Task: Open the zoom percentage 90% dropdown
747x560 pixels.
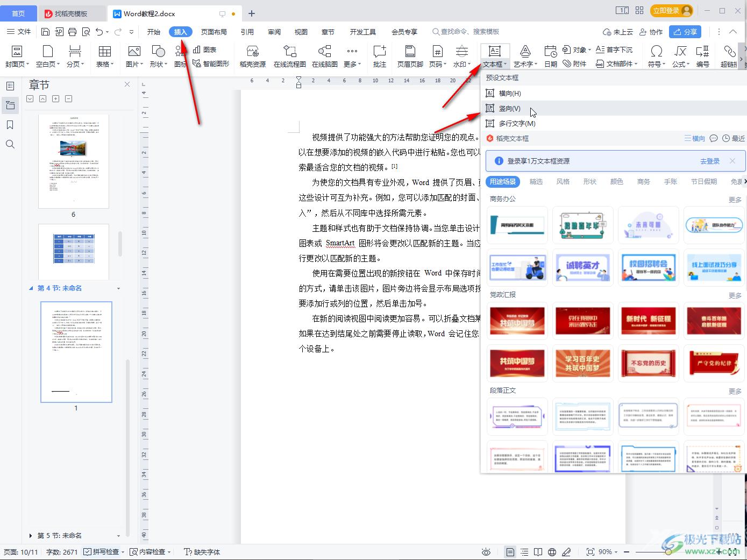Action: click(x=608, y=552)
